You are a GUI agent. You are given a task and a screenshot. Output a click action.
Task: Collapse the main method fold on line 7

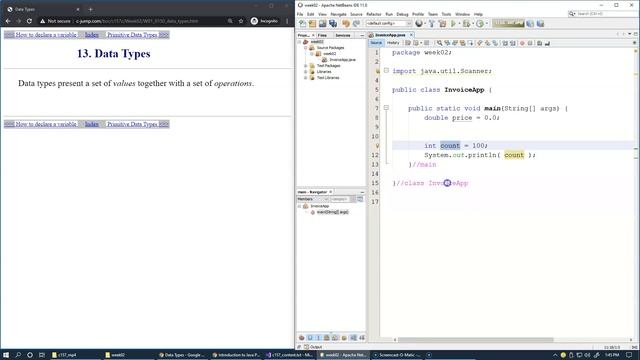click(x=386, y=108)
